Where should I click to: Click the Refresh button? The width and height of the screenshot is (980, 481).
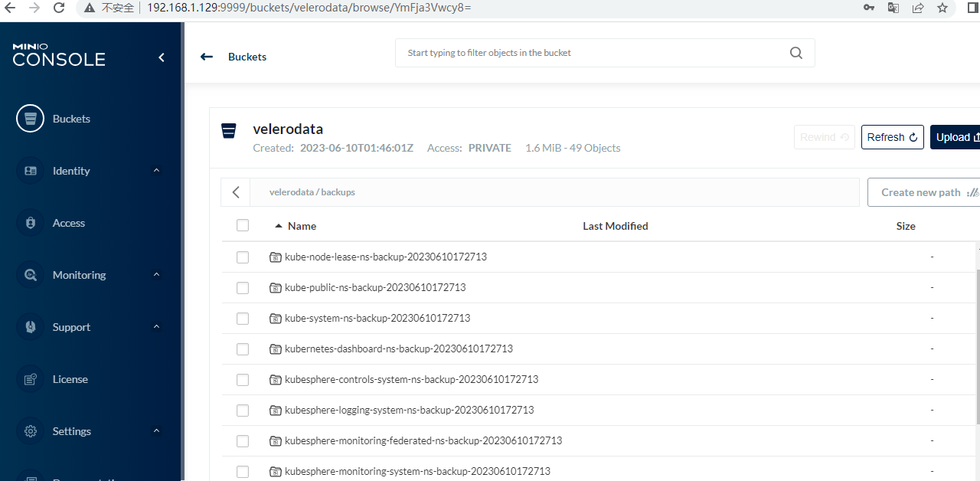tap(892, 137)
